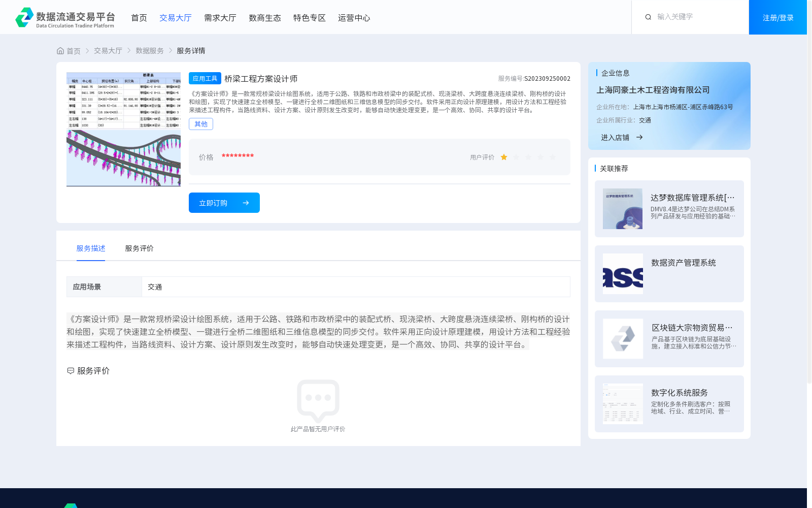Image resolution: width=812 pixels, height=508 pixels.
Task: Click the second rating star
Action: [x=516, y=157]
